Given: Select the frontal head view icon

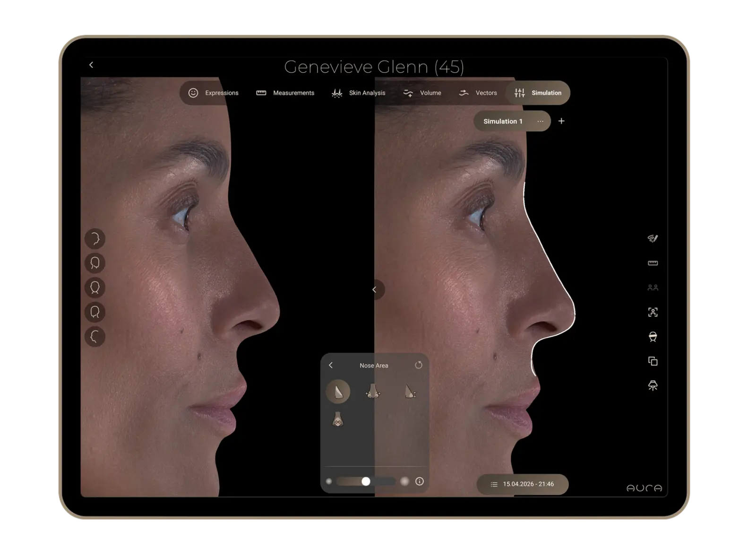Looking at the screenshot, I should tap(95, 287).
